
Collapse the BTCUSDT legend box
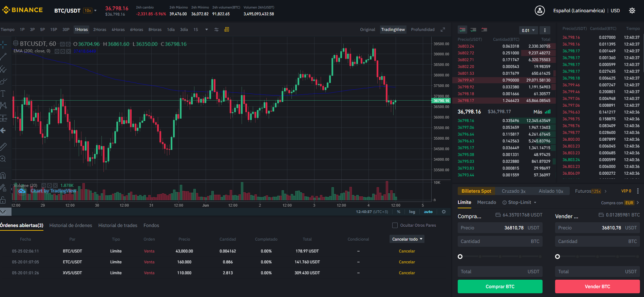click(x=16, y=43)
